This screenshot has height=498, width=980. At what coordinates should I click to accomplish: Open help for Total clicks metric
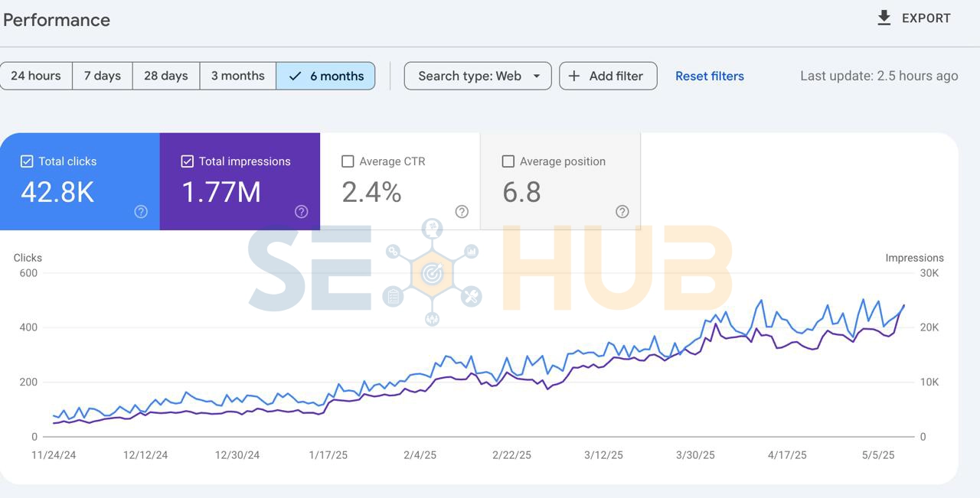[x=141, y=212]
